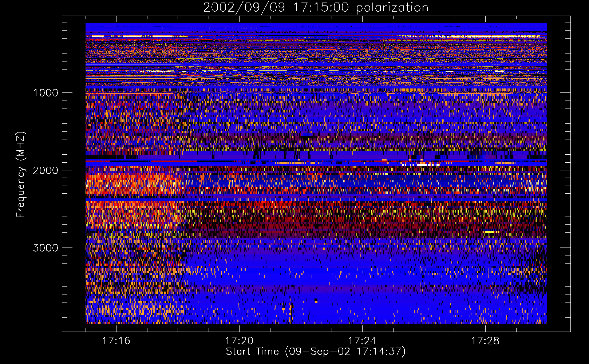Select the 2000 frequency tick label
Image resolution: width=589 pixels, height=364 pixels.
[46, 170]
